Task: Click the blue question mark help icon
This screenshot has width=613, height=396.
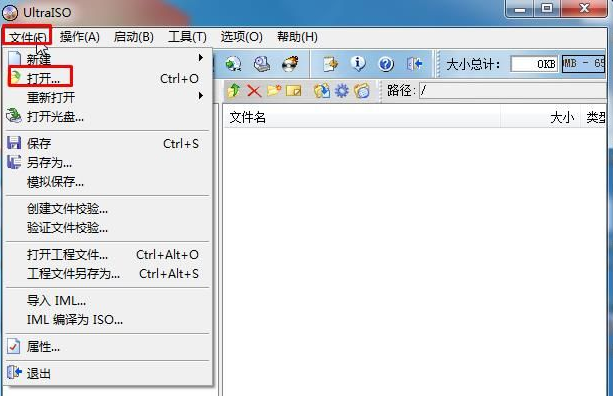Action: [x=386, y=63]
